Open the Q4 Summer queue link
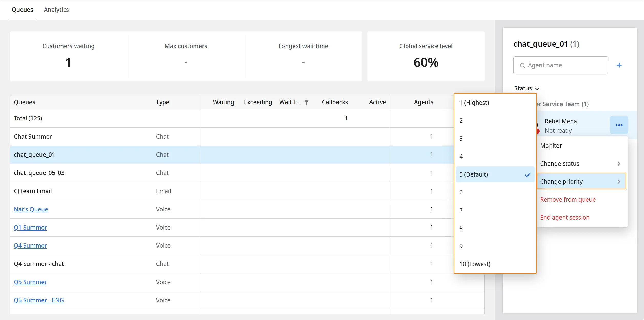644x320 pixels. 30,245
